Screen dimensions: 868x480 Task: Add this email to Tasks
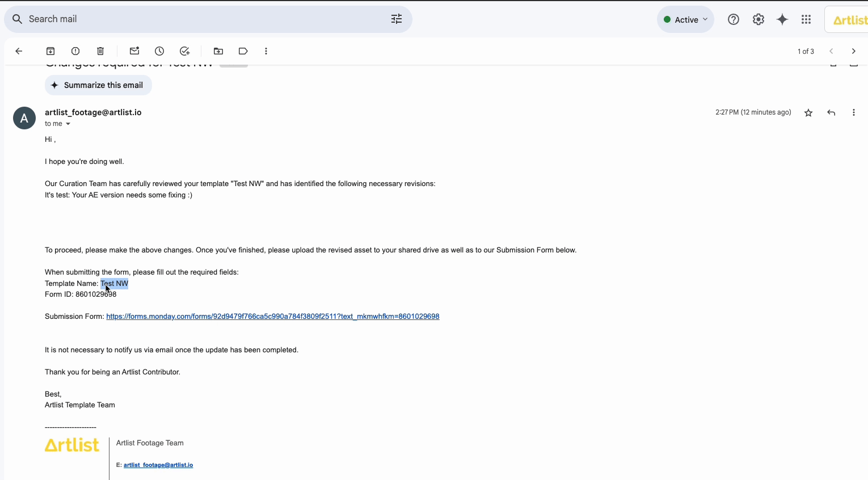(x=184, y=51)
